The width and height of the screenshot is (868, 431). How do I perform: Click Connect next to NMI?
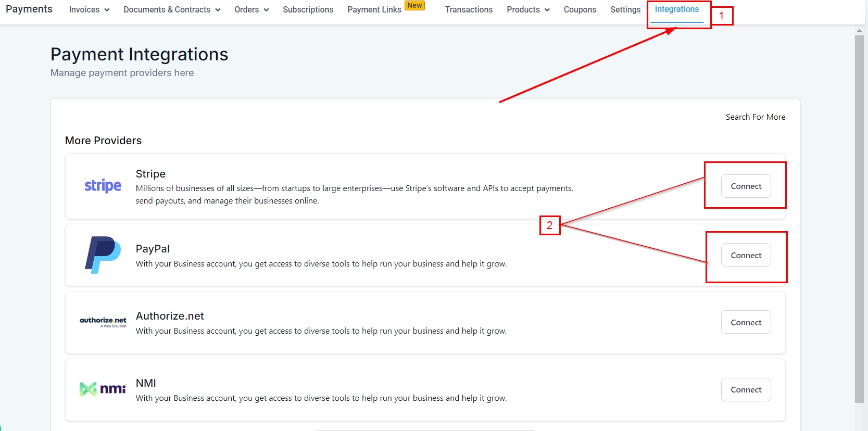click(746, 390)
